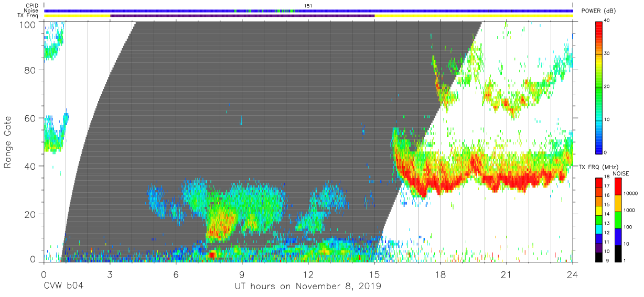644x297 pixels.
Task: Click the x-axis tick label 24
Action: 573,274
